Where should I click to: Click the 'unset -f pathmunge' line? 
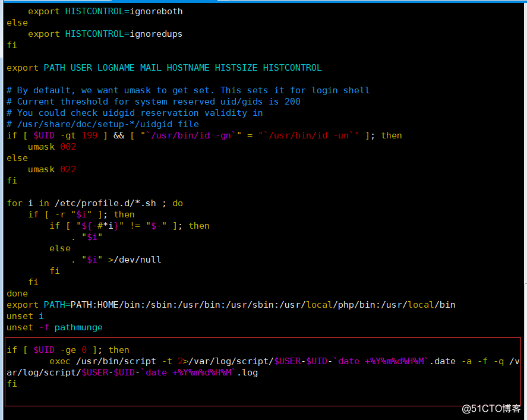(55, 327)
